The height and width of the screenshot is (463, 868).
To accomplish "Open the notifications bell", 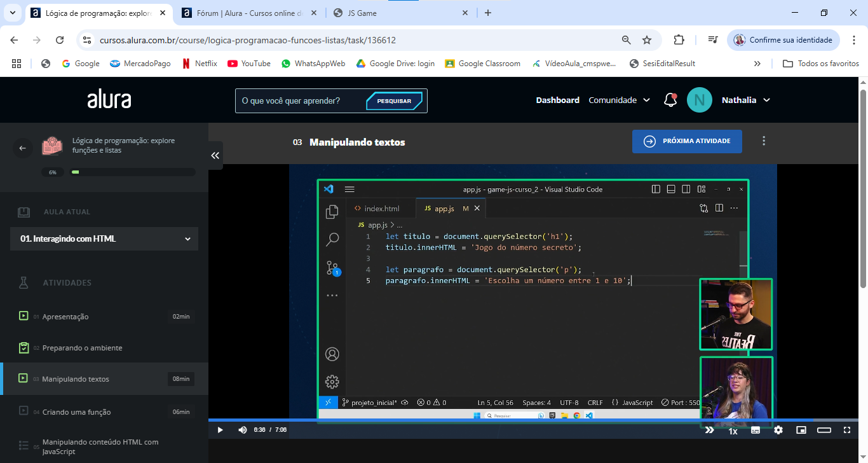I will point(670,100).
